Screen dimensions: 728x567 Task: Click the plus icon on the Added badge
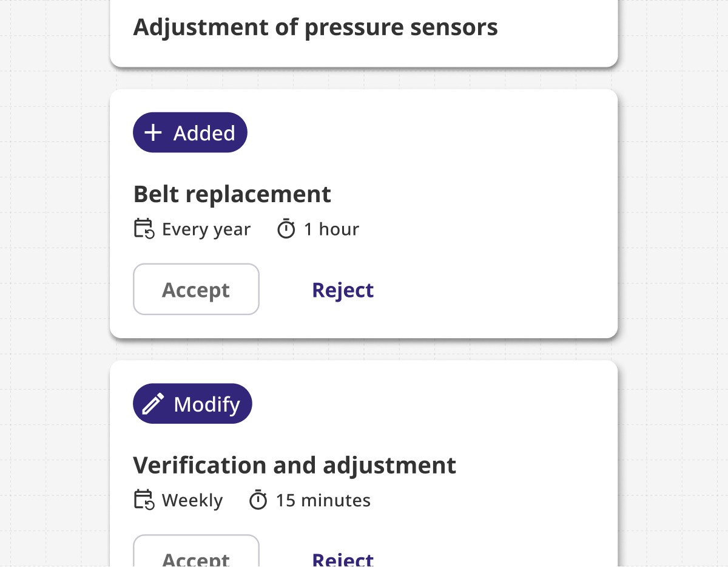152,132
